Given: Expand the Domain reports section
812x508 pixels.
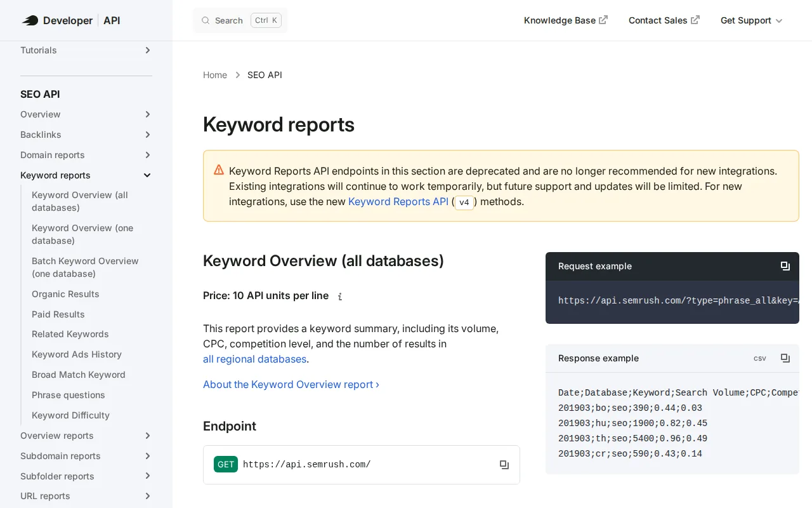Looking at the screenshot, I should 147,155.
